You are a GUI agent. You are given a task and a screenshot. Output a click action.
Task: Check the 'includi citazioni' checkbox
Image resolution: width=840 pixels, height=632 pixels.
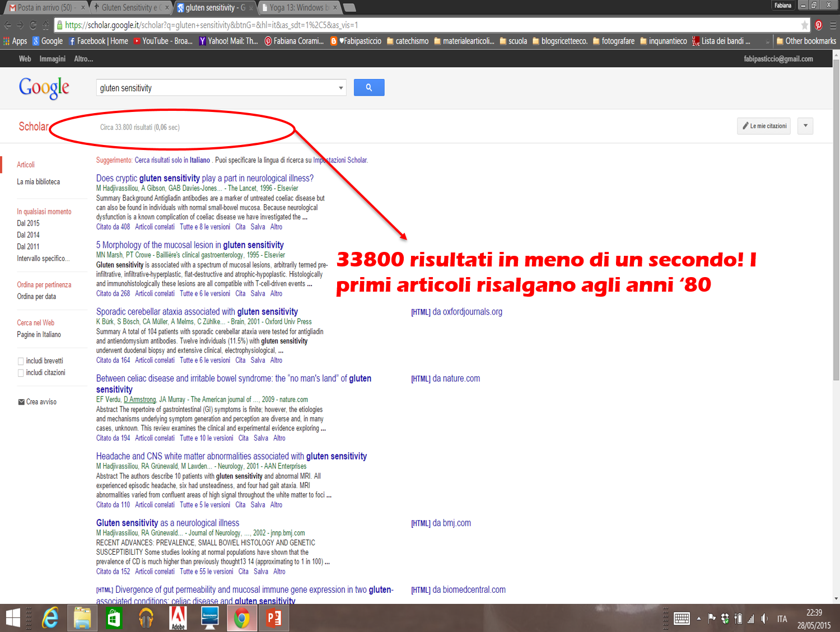click(21, 373)
